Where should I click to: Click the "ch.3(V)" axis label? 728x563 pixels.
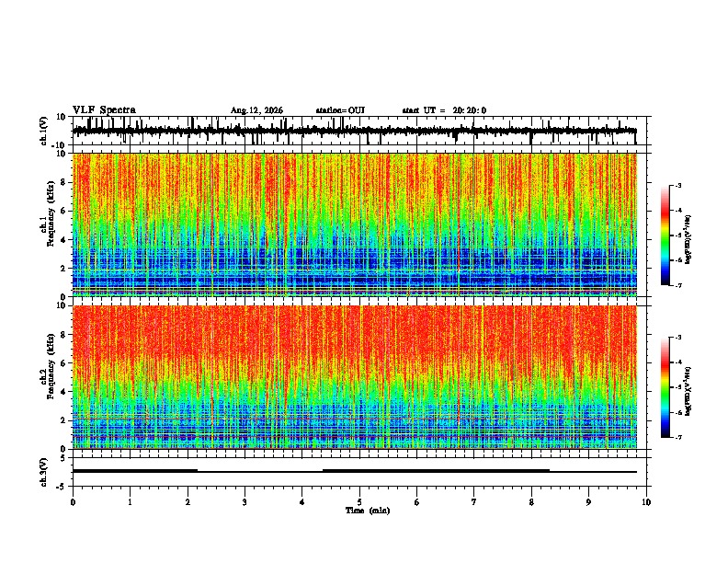[44, 472]
